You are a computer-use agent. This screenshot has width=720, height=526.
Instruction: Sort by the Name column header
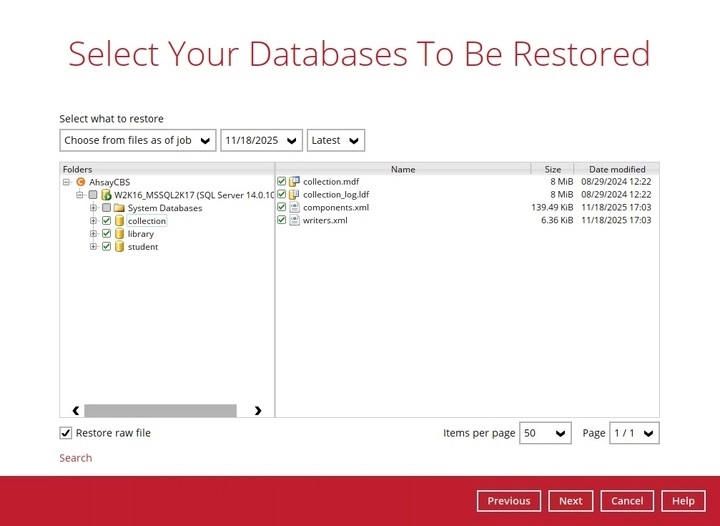(x=403, y=169)
